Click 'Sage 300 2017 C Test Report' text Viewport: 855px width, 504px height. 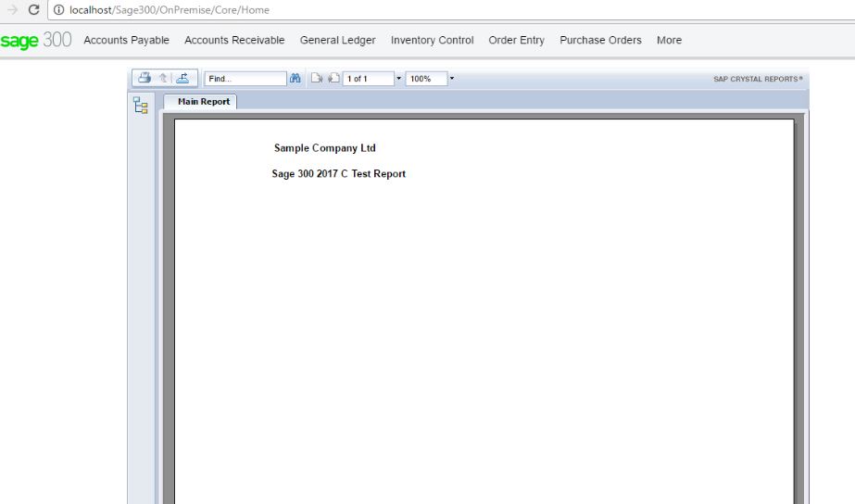coord(339,173)
